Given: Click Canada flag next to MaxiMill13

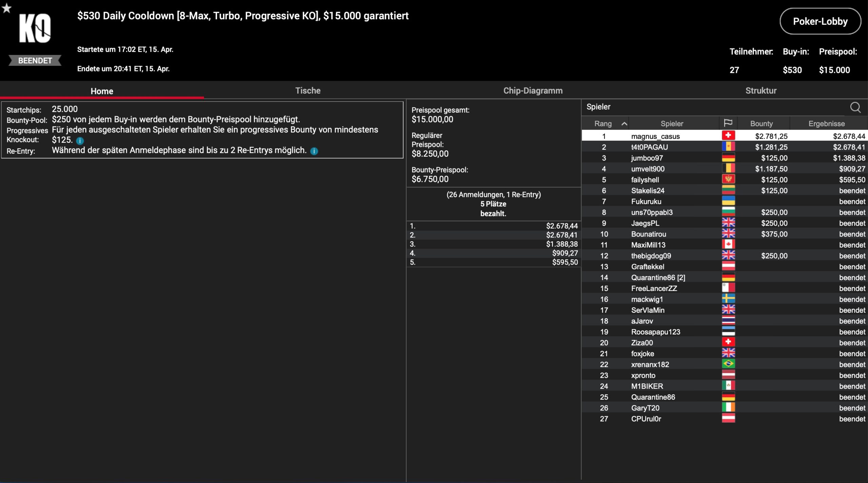Looking at the screenshot, I should pyautogui.click(x=728, y=244).
